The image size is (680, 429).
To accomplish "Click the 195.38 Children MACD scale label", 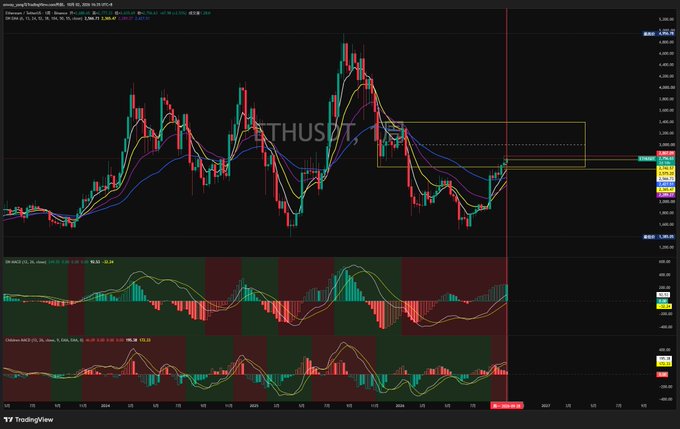I will tap(664, 359).
